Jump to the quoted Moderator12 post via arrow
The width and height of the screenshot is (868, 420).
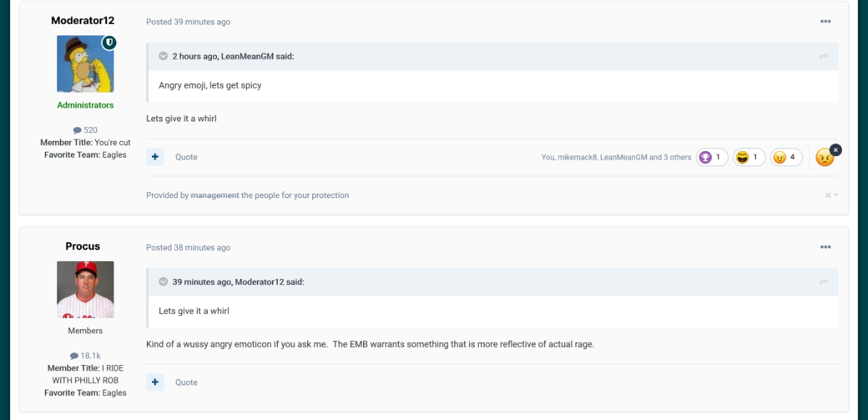pos(823,282)
